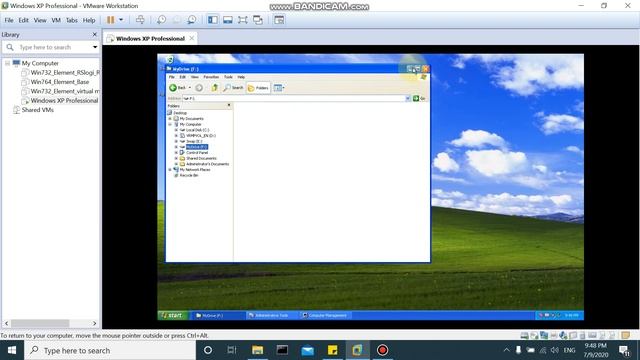Open VMware Help menu
Image resolution: width=640 pixels, height=360 pixels.
[89, 20]
